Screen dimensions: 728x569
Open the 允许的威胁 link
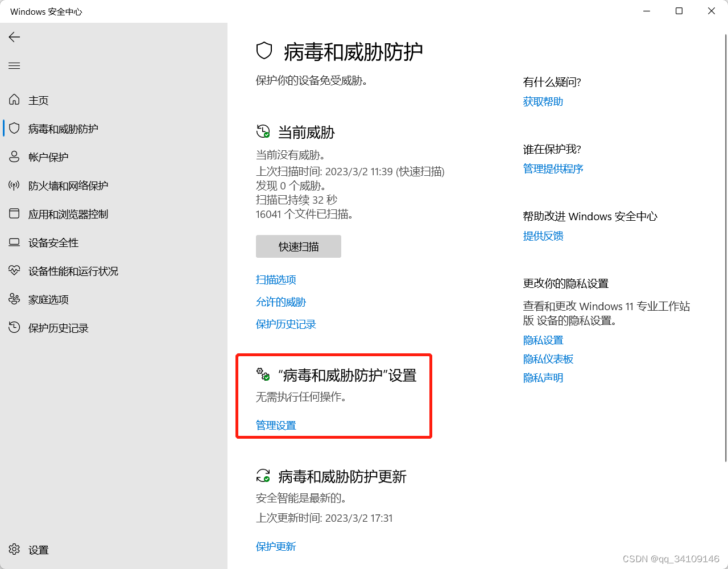(x=281, y=302)
